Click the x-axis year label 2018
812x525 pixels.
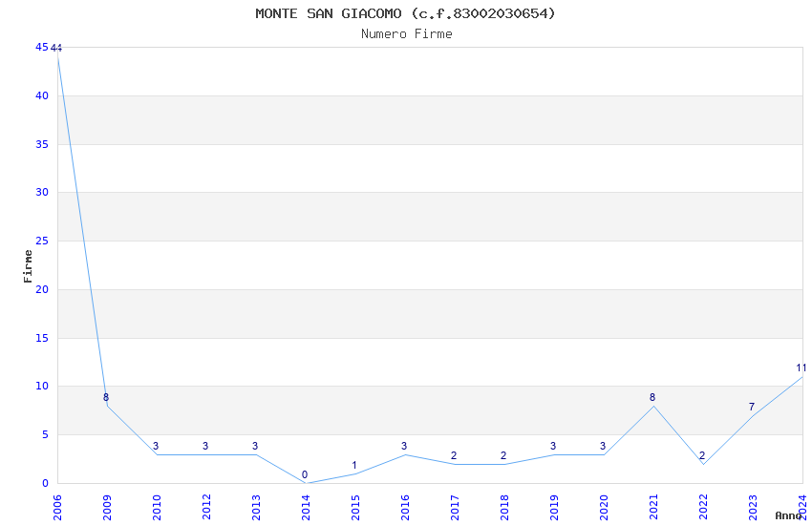point(505,508)
